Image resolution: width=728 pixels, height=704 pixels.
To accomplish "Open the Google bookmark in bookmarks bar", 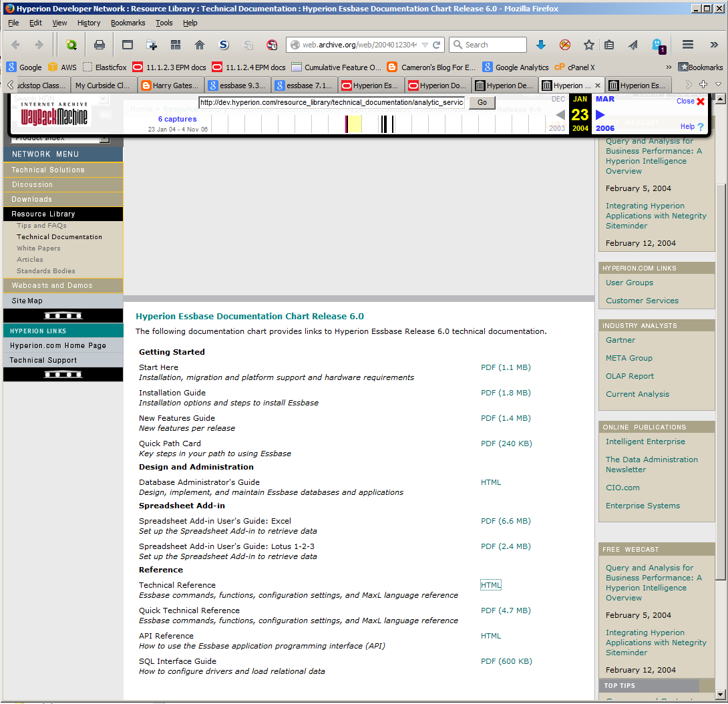I will [x=25, y=67].
